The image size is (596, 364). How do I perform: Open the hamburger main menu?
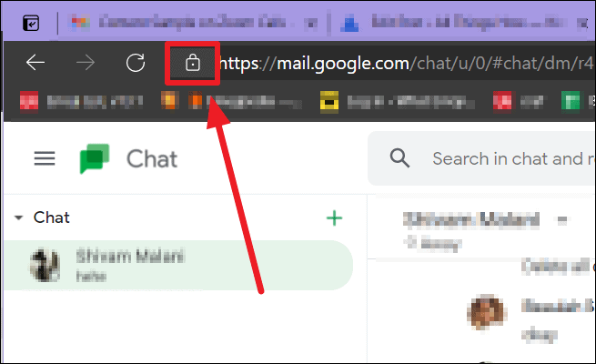click(x=45, y=158)
